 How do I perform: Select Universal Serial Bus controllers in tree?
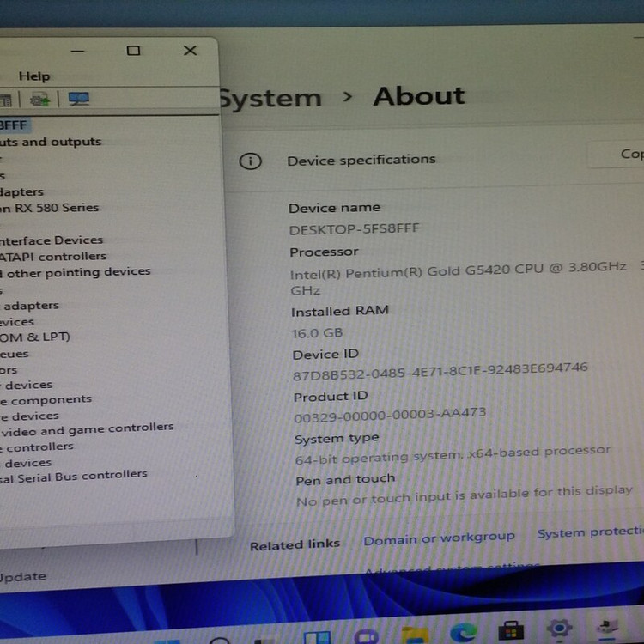(73, 475)
